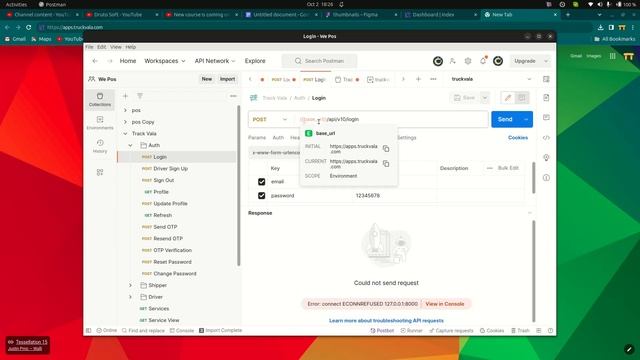
Task: Expand the Shipper folder
Action: 130,285
